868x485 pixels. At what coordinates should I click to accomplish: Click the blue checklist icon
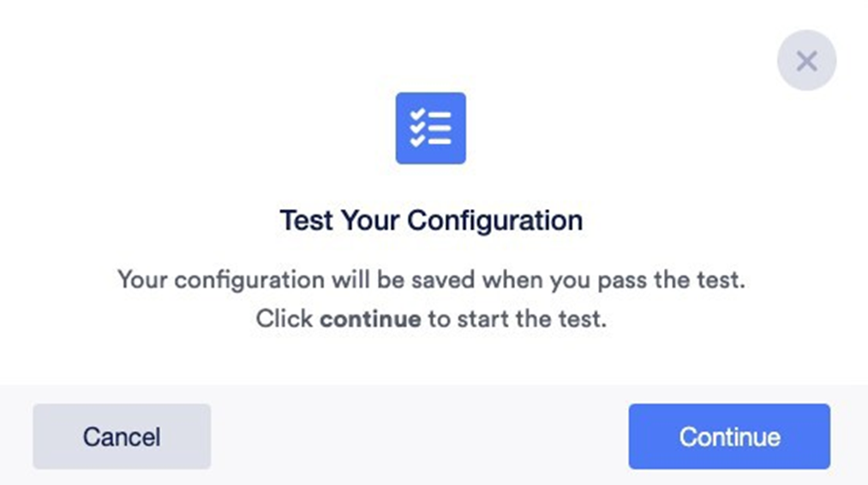click(x=430, y=128)
